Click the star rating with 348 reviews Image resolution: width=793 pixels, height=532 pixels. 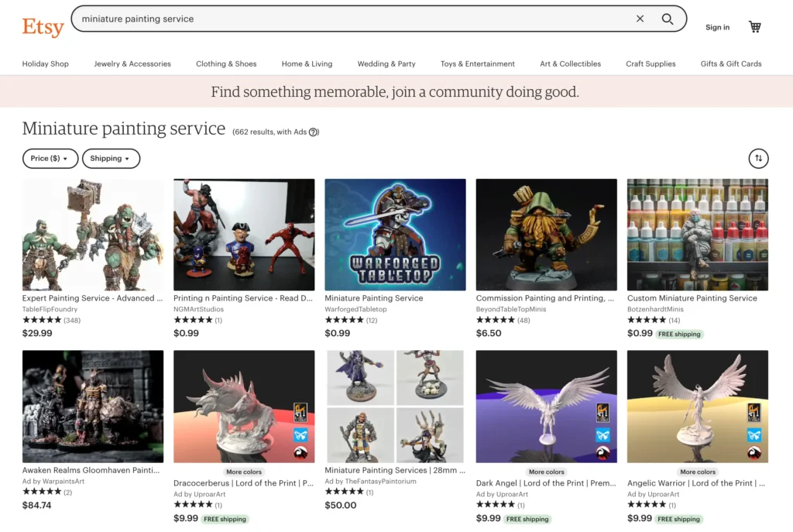point(52,320)
